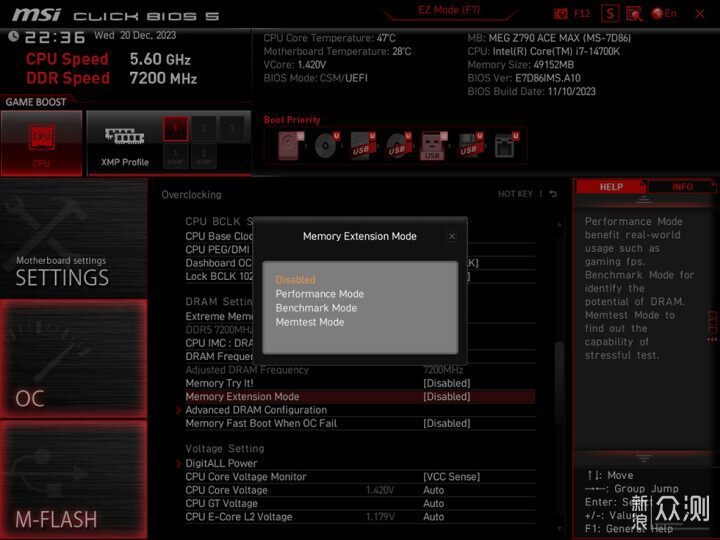Open CPU Core Voltage Monitor VCC Sense dropdown
This screenshot has width=720, height=540.
pyautogui.click(x=451, y=477)
